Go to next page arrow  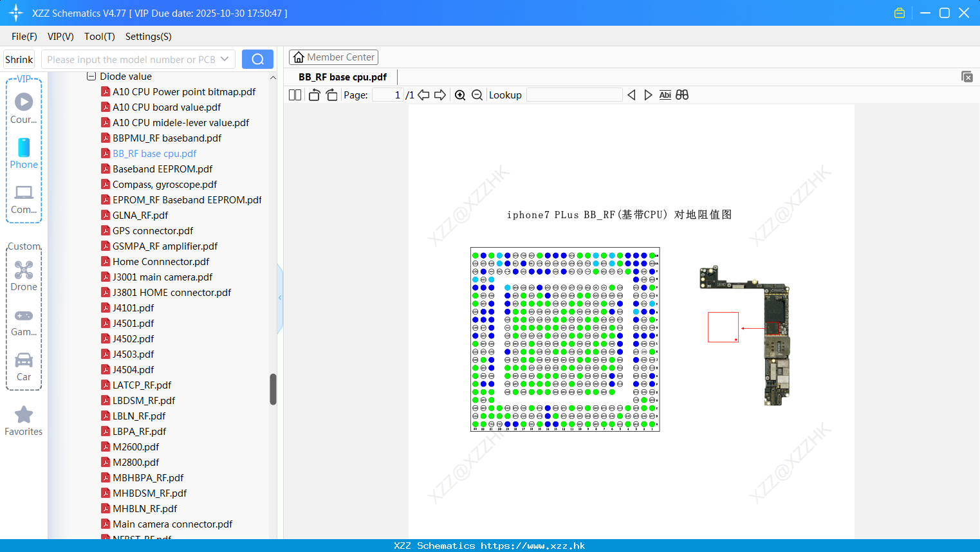coord(440,95)
